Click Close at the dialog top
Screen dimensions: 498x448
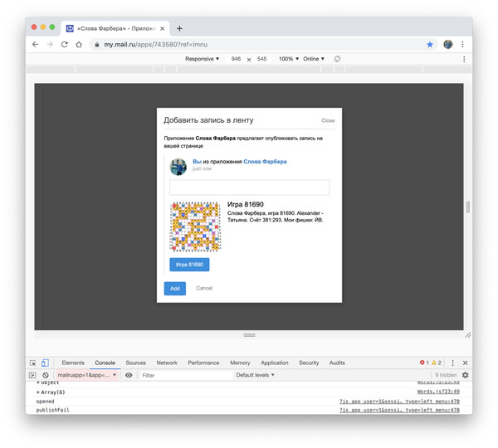(x=328, y=120)
